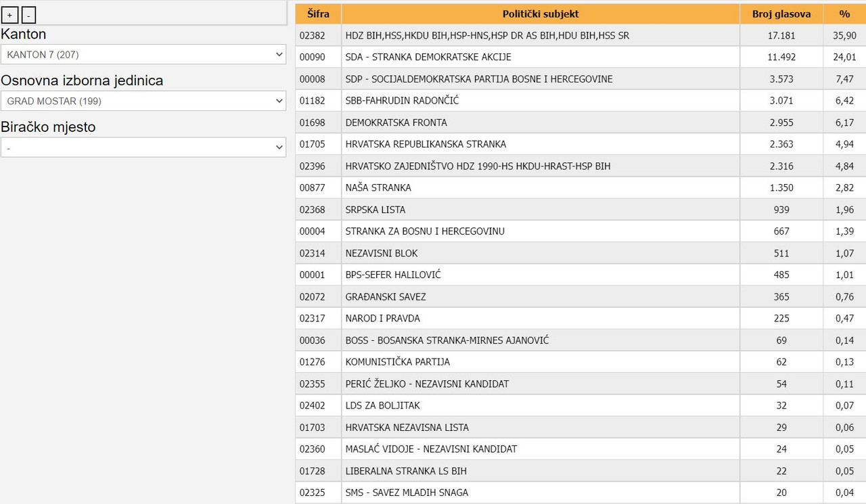Click the minus zoom button

28,15
